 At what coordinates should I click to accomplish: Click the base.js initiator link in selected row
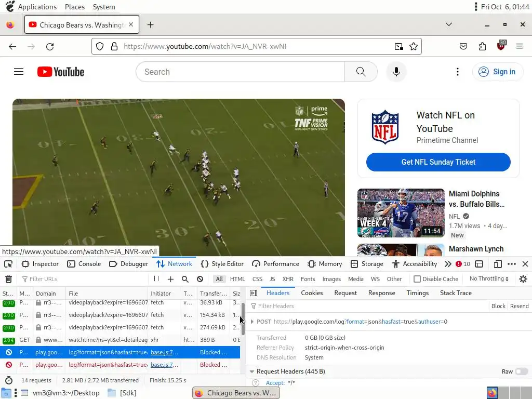pyautogui.click(x=164, y=352)
